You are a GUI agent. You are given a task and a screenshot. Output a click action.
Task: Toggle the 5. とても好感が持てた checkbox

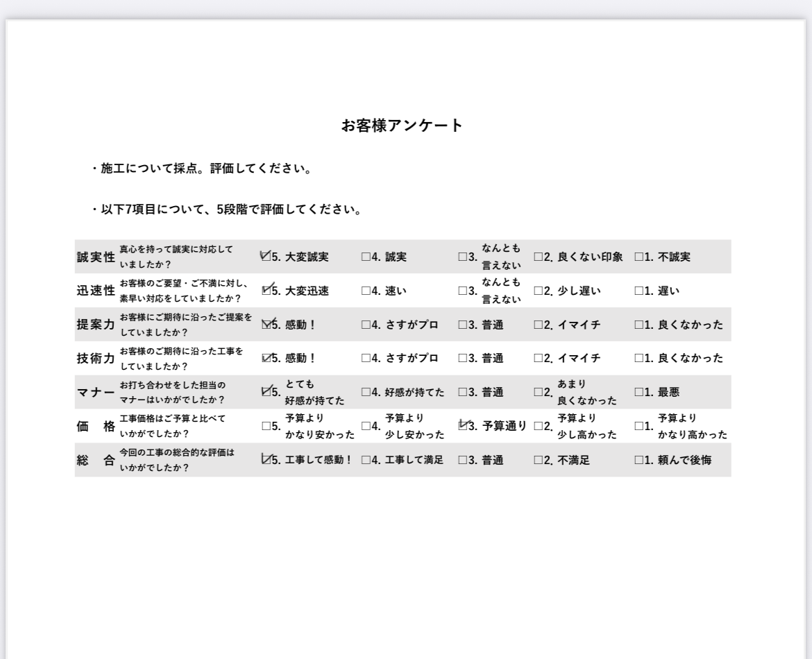266,392
